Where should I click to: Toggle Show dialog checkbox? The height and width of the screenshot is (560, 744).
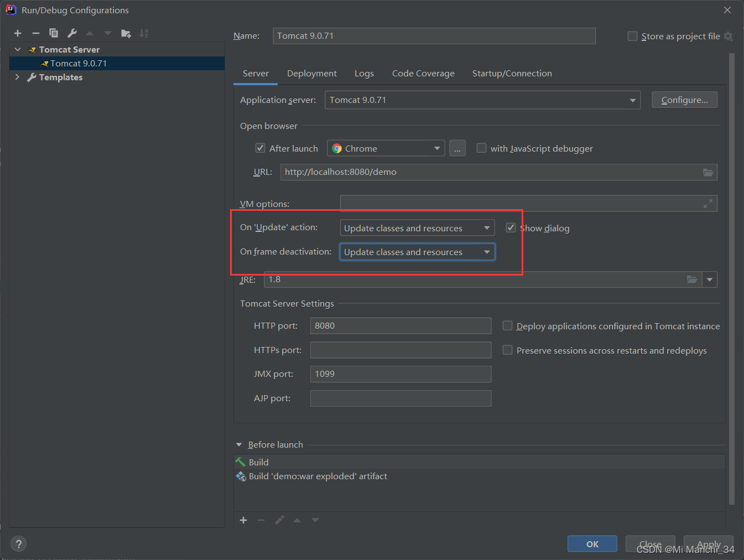pos(511,228)
